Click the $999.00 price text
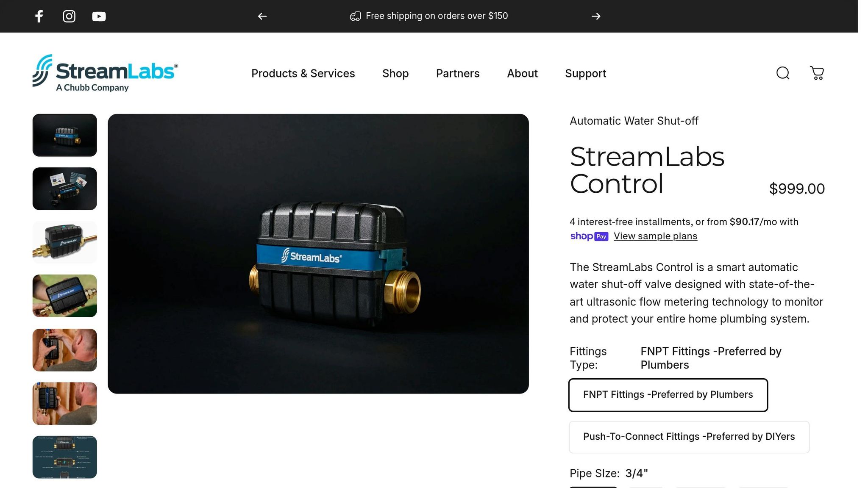868x488 pixels. click(797, 189)
